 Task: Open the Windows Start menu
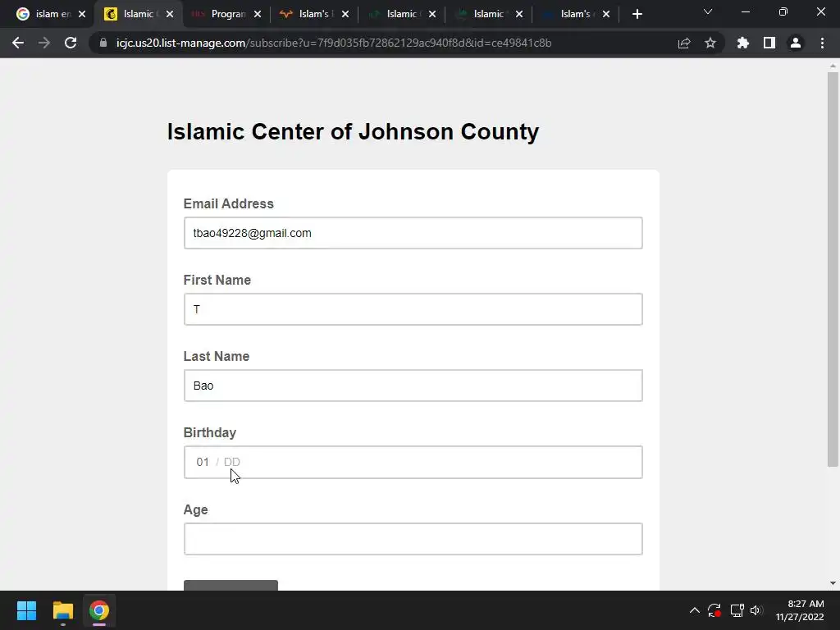coord(26,610)
